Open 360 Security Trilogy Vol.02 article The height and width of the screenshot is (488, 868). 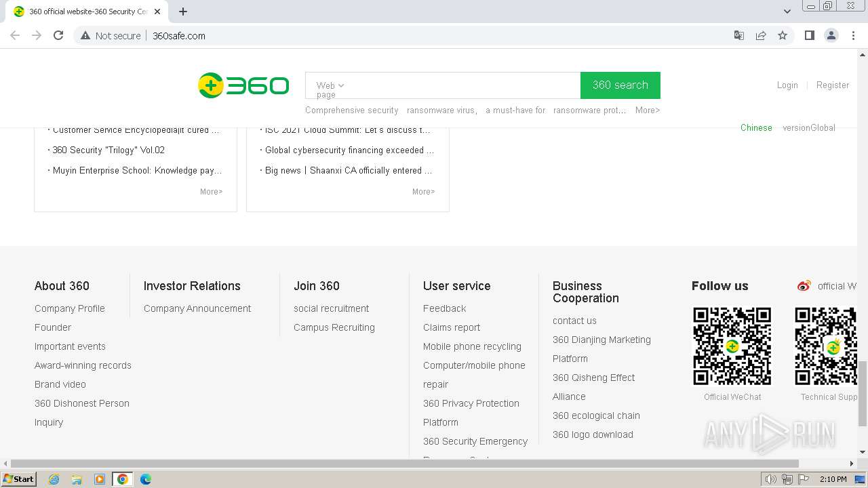coord(108,150)
